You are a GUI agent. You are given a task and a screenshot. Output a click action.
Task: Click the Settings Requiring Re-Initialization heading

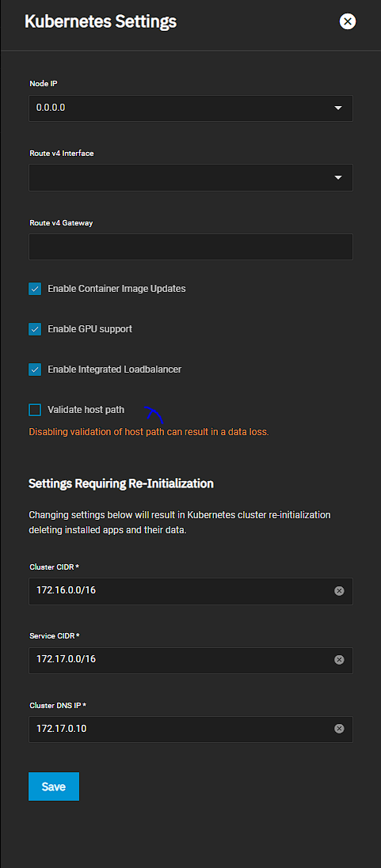click(121, 483)
